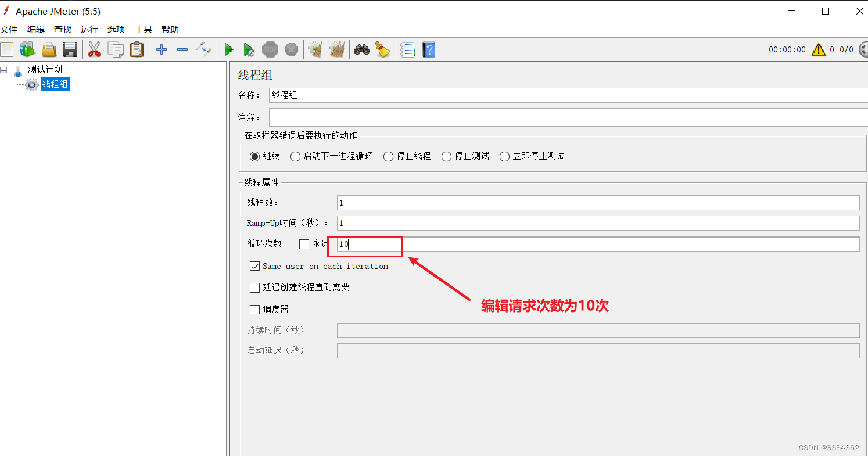
Task: Click the Clear results broom icon
Action: (x=315, y=50)
